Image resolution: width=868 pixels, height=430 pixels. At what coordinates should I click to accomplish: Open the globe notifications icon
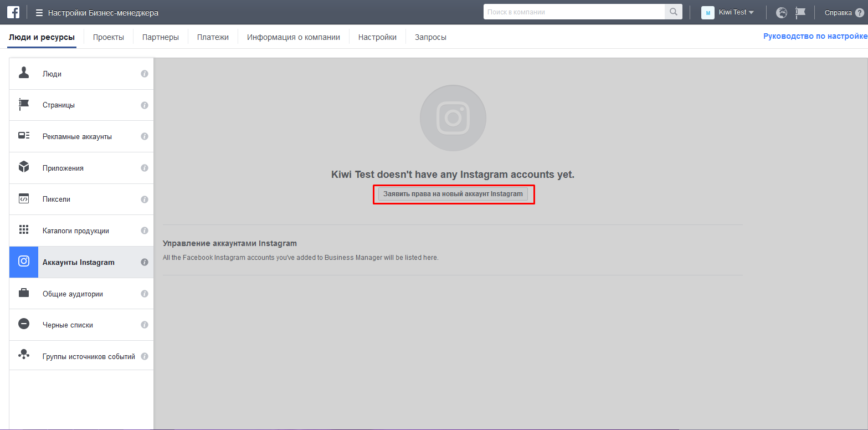click(x=782, y=12)
